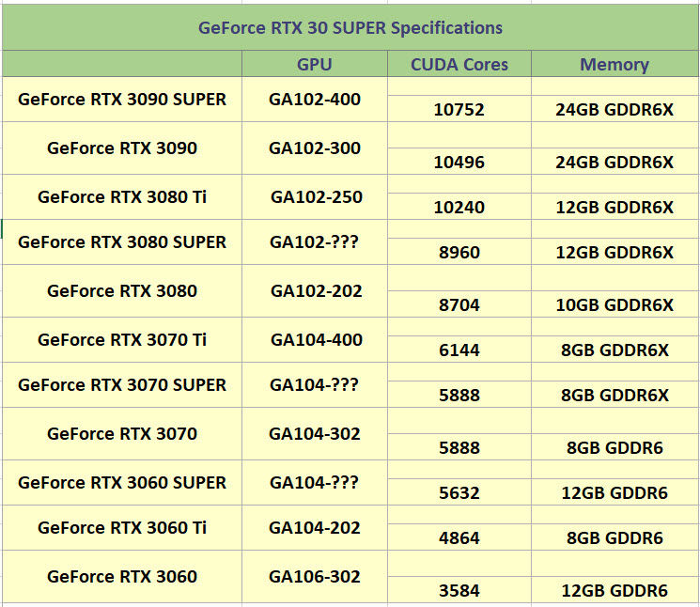Viewport: 700px width, 607px height.
Task: Select the 24GB GDDR6X cell in RTX 3090 row
Action: click(x=614, y=162)
